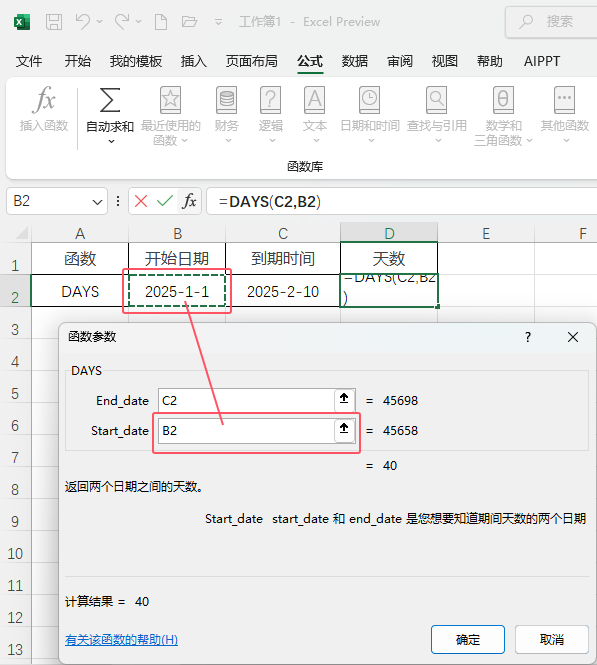Click the green enter checkmark in formula bar

tap(165, 201)
